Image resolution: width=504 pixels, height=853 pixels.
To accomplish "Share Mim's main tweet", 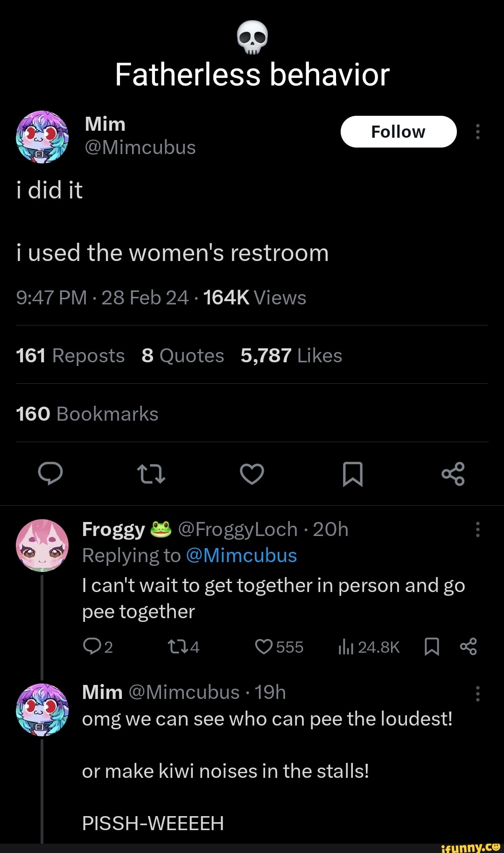I will [x=453, y=474].
